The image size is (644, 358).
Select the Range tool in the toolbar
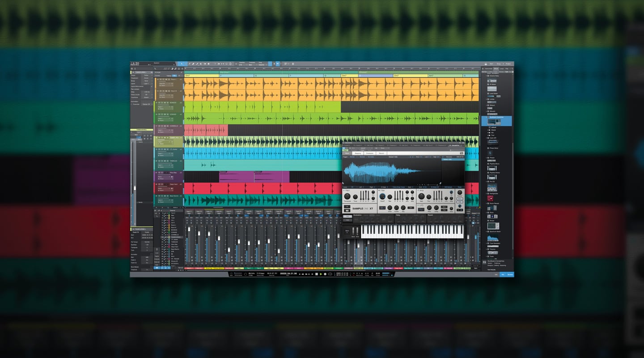point(186,64)
